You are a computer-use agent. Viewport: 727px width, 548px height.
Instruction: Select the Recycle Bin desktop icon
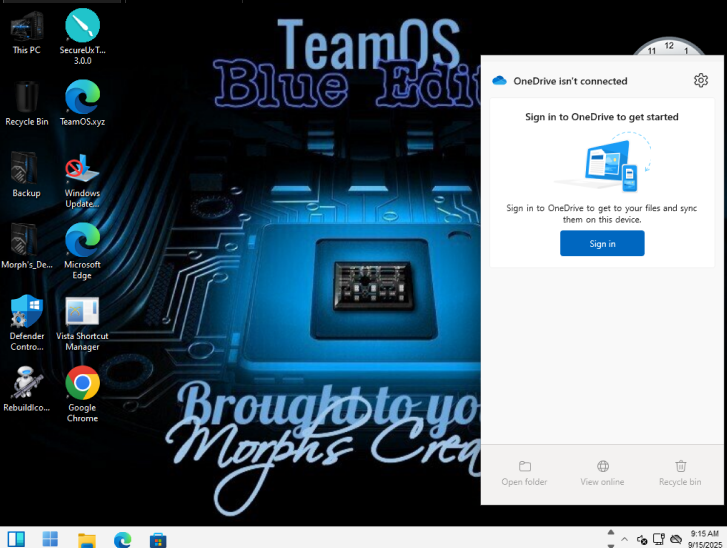coord(26,103)
